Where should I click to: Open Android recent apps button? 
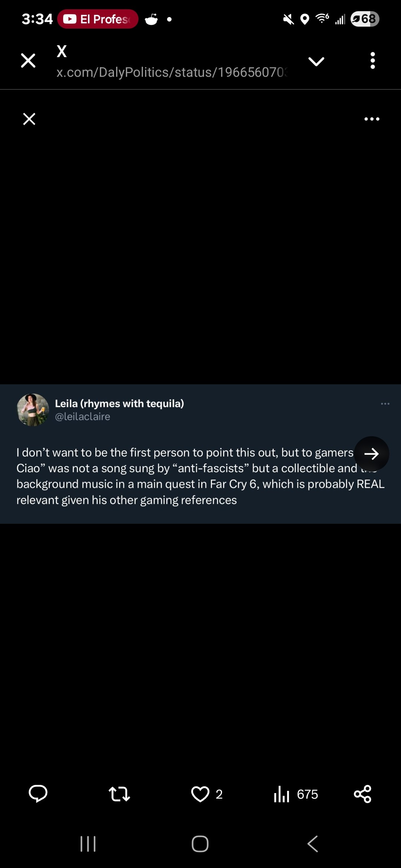click(88, 844)
